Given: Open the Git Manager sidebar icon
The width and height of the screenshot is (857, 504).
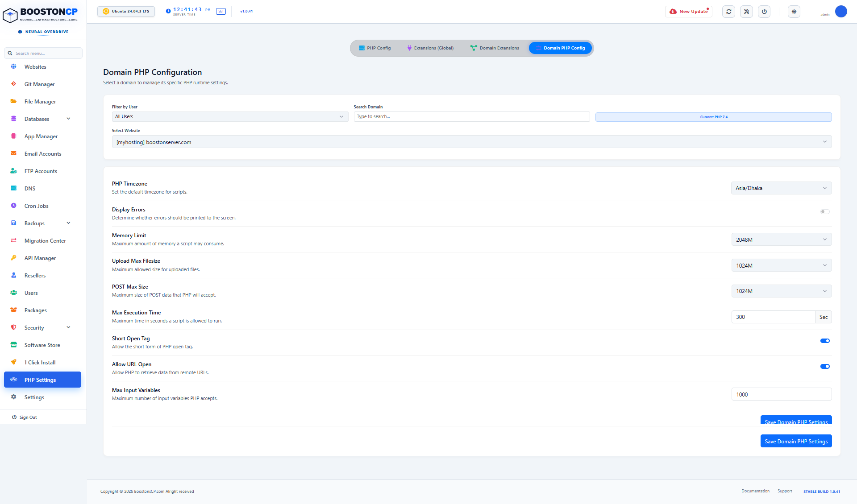Looking at the screenshot, I should (x=14, y=84).
